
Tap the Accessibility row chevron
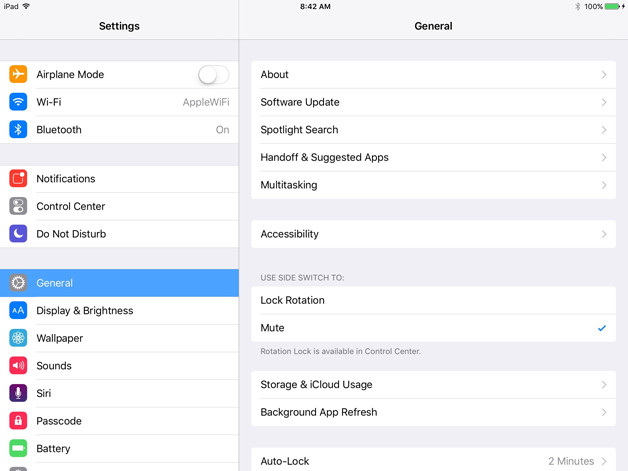[604, 234]
